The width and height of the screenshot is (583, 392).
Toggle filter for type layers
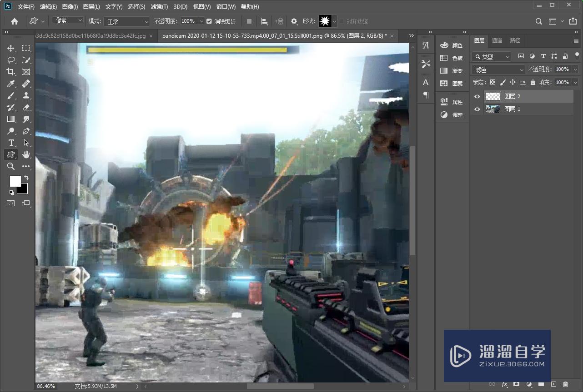coord(543,56)
